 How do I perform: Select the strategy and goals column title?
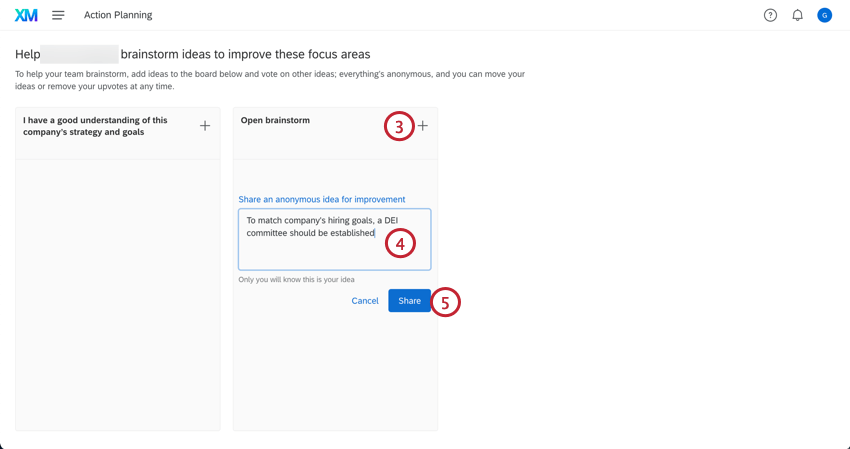(x=96, y=126)
